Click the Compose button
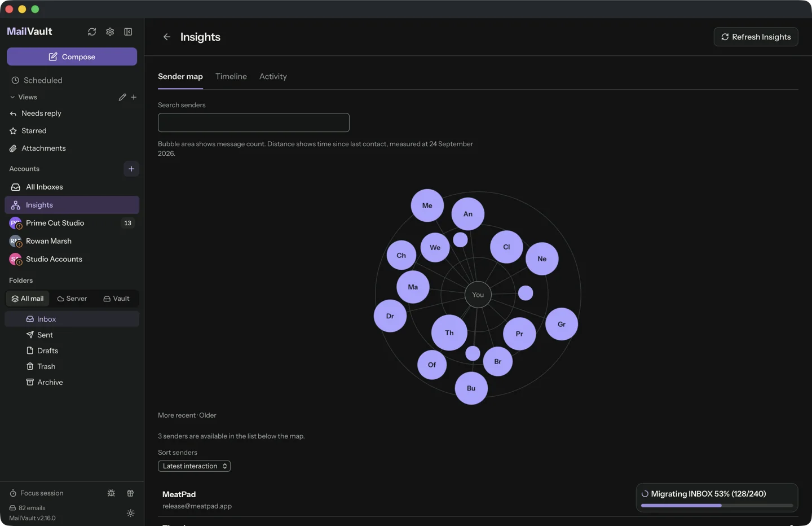The height and width of the screenshot is (526, 812). click(72, 56)
